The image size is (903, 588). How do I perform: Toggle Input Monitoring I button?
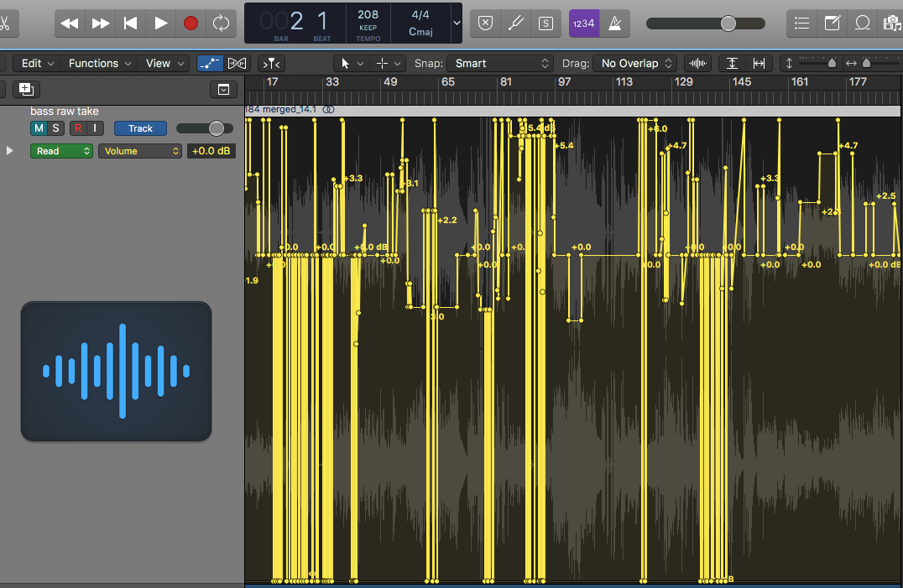(95, 128)
